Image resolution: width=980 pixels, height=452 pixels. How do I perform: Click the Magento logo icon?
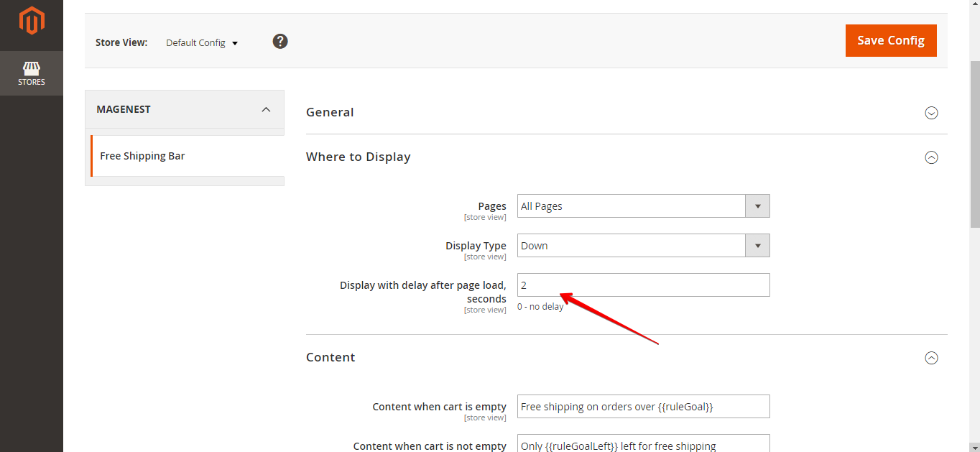pyautogui.click(x=32, y=21)
